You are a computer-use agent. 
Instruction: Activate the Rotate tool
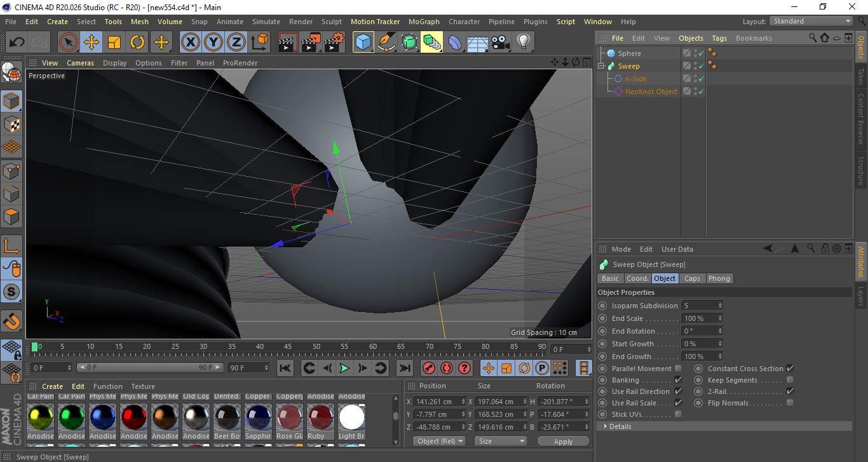point(137,43)
